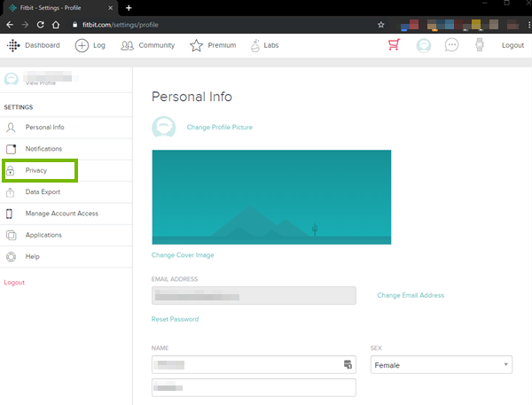Image resolution: width=532 pixels, height=405 pixels.
Task: Select the Fitbit - Settings - Profile tab
Action: click(60, 8)
